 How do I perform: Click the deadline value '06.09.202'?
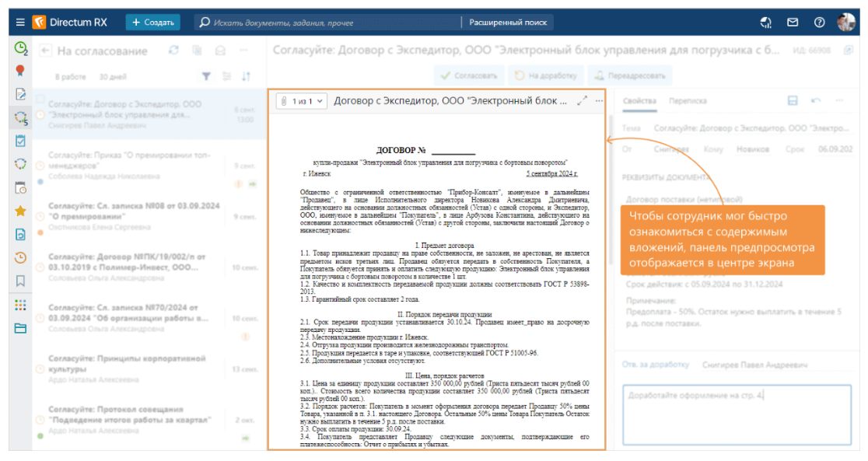835,149
